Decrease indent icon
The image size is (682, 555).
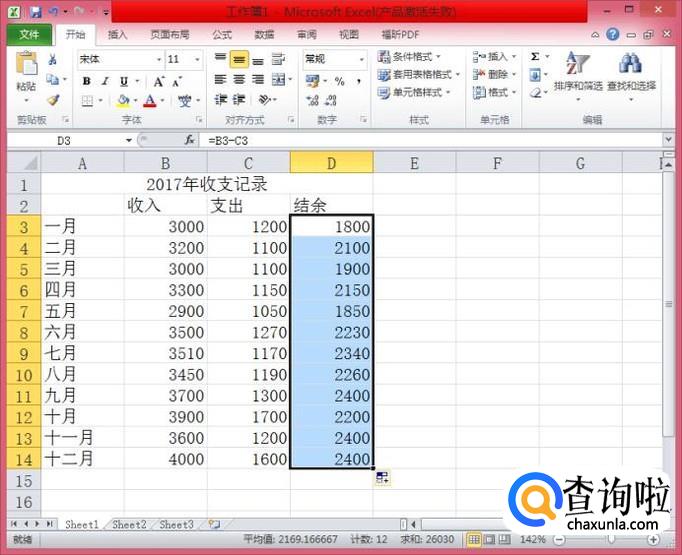click(x=221, y=100)
